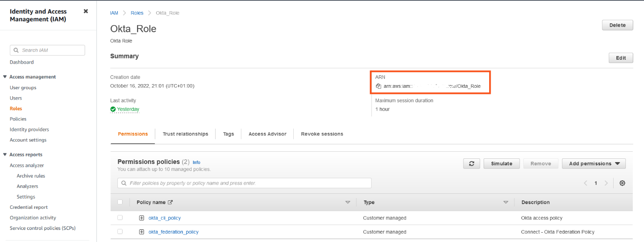Go to previous policies page arrow
The width and height of the screenshot is (644, 242).
point(586,183)
